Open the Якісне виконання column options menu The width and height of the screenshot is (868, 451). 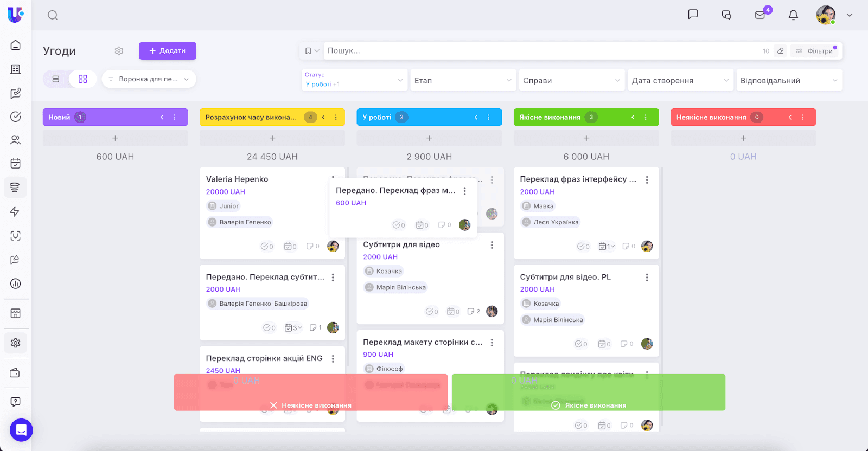[646, 117]
